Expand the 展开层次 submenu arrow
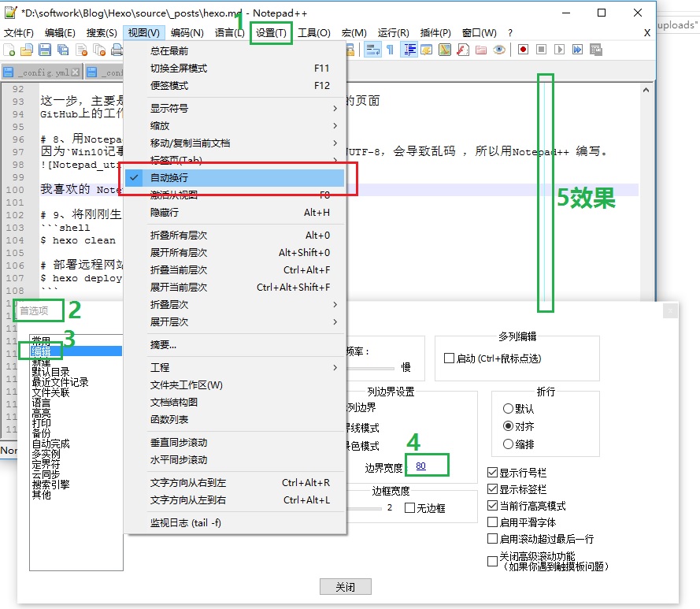The width and height of the screenshot is (700, 609). tap(335, 321)
